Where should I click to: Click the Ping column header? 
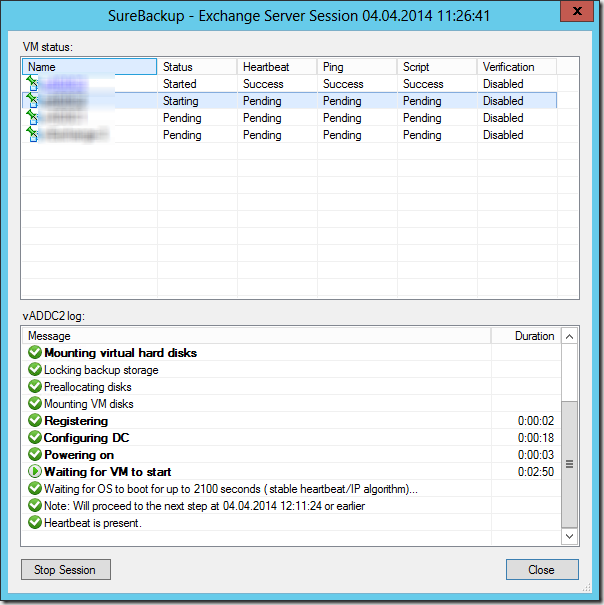click(x=357, y=67)
